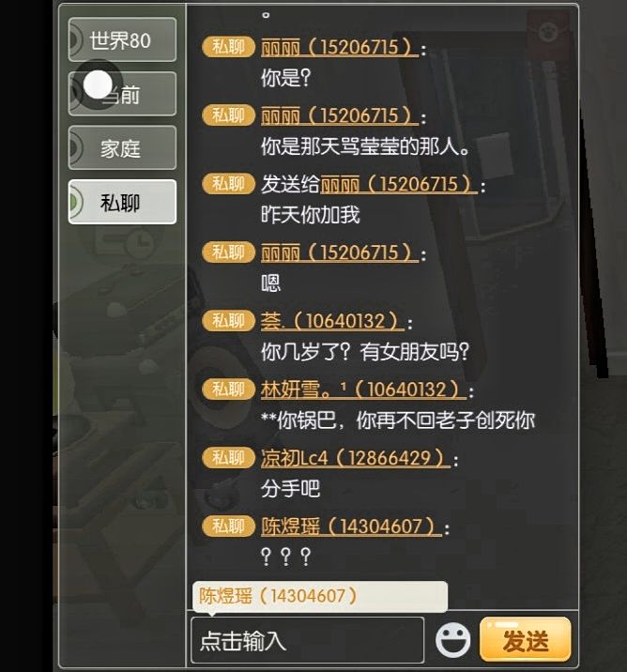Screen dimensions: 627x672
Task: Click 私聊 badge beside 凉初Lc4 message
Action: tap(228, 457)
